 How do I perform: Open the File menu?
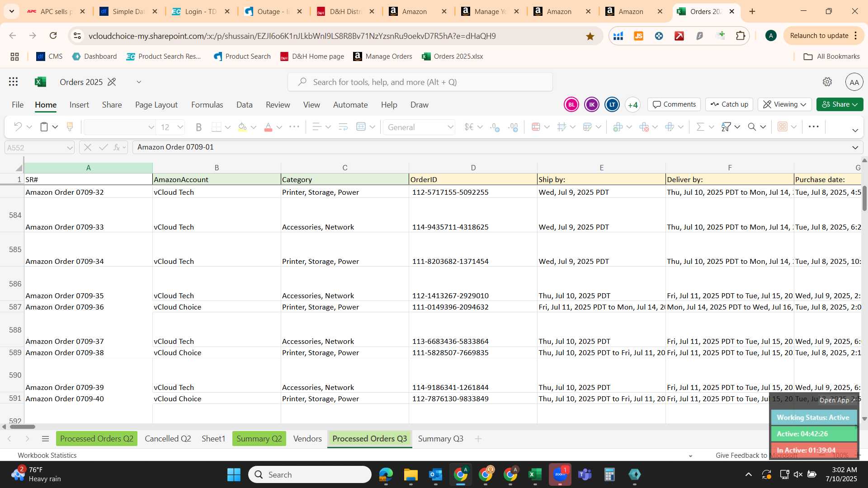18,105
